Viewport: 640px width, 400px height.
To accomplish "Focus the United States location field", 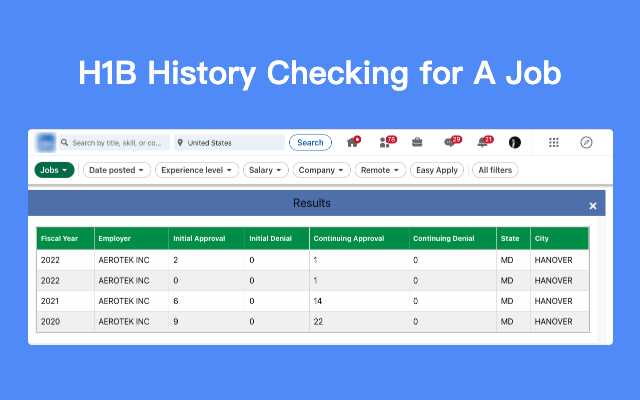I will 229,142.
